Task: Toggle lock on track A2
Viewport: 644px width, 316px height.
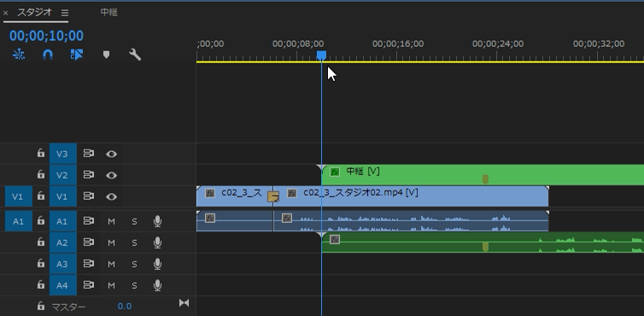Action: 41,242
